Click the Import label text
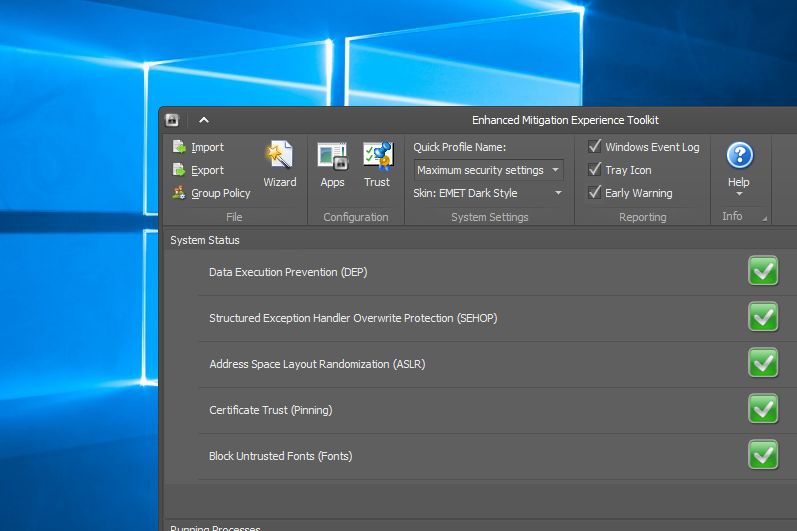The image size is (797, 531). 207,147
